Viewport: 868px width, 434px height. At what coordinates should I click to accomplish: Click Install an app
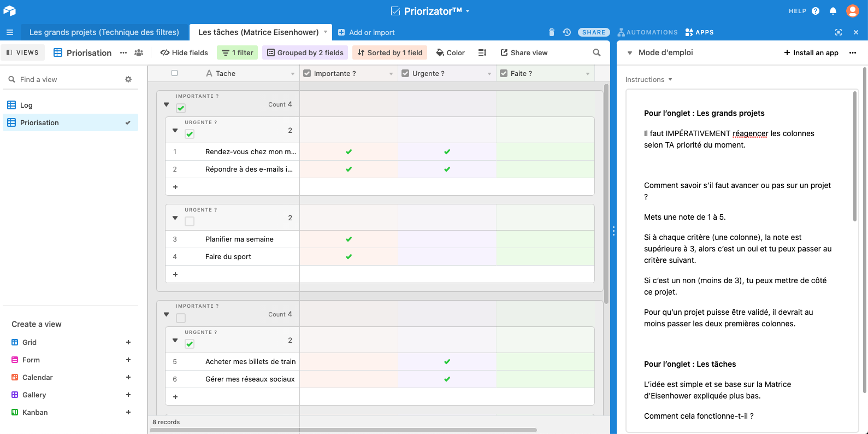811,52
